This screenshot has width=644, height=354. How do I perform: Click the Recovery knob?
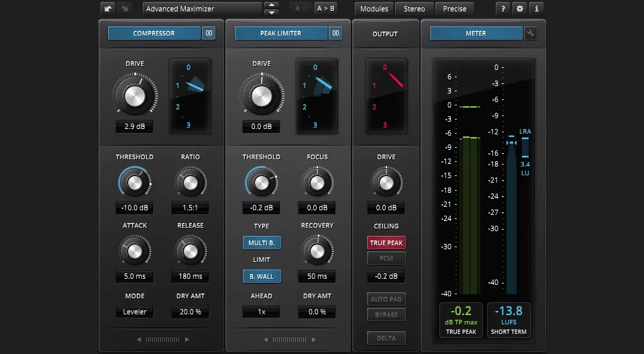[317, 251]
